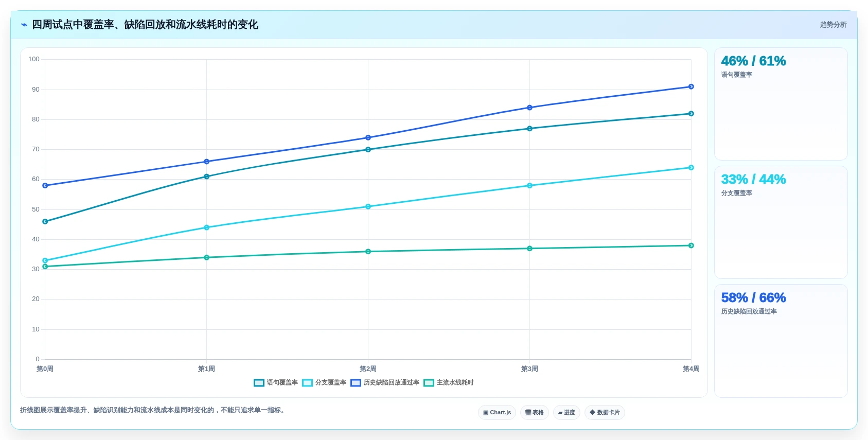Click the 语句覆盖率 data point at 第4周
Viewport: 868px width, 440px height.
tap(691, 114)
